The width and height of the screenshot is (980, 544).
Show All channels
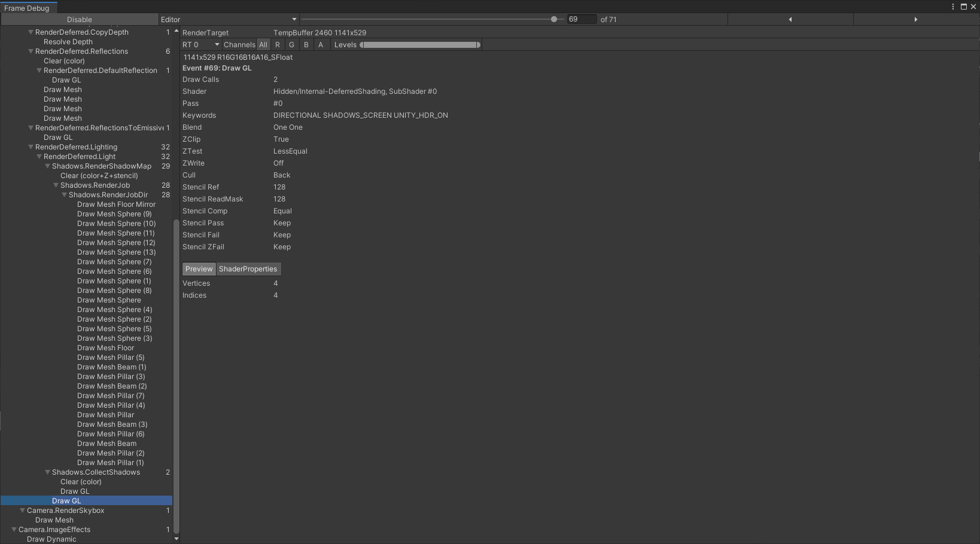tap(263, 45)
